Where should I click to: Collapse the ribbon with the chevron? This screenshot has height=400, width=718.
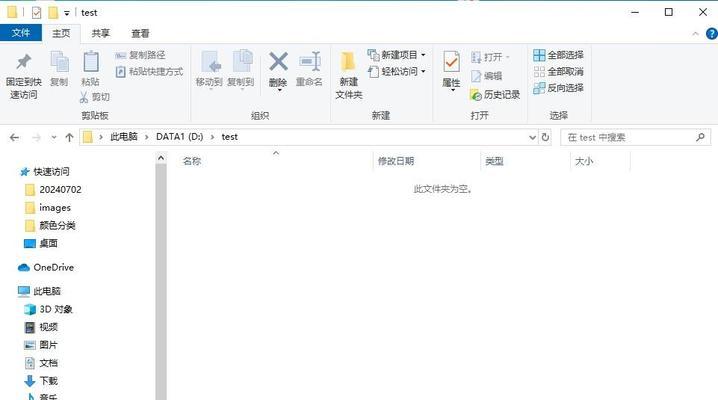tap(695, 34)
